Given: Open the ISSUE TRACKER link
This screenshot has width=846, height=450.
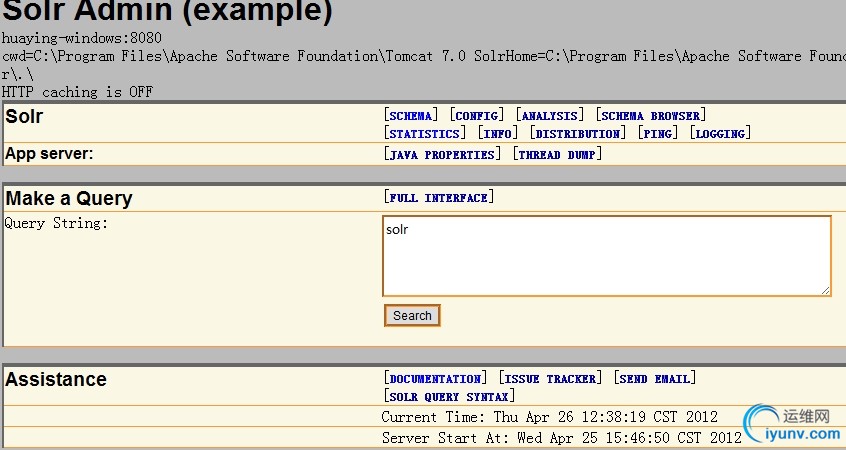Looking at the screenshot, I should tap(550, 378).
